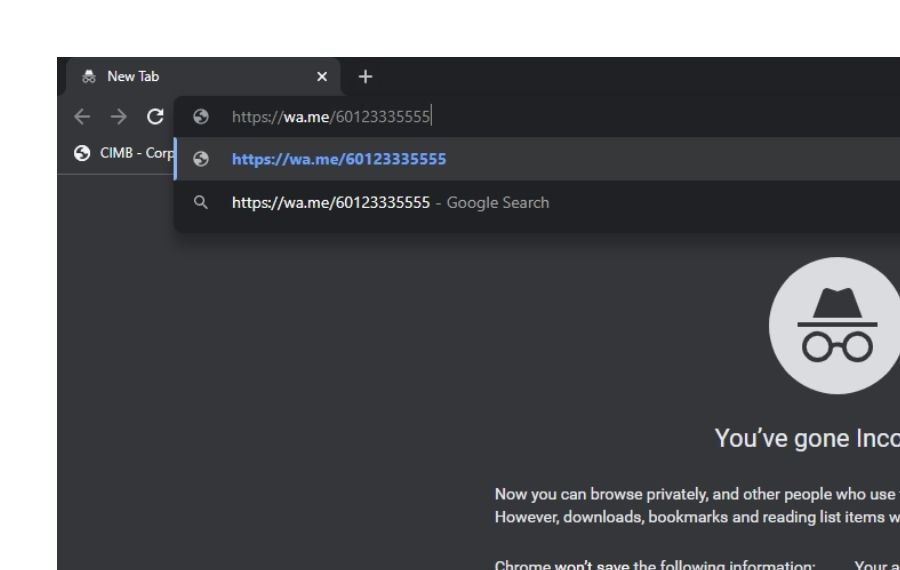900x570 pixels.
Task: Click the "You've gone Inco" heading
Action: pyautogui.click(x=807, y=439)
